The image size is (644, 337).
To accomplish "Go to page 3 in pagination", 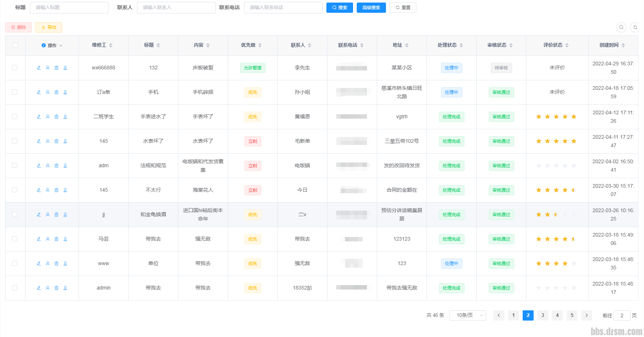I will tap(542, 315).
